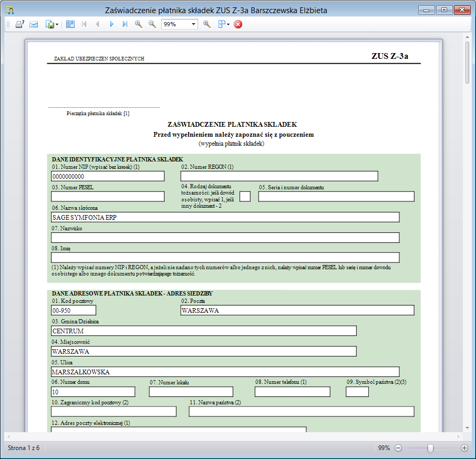
Task: Open the 99% zoom level dropdown
Action: pyautogui.click(x=193, y=24)
